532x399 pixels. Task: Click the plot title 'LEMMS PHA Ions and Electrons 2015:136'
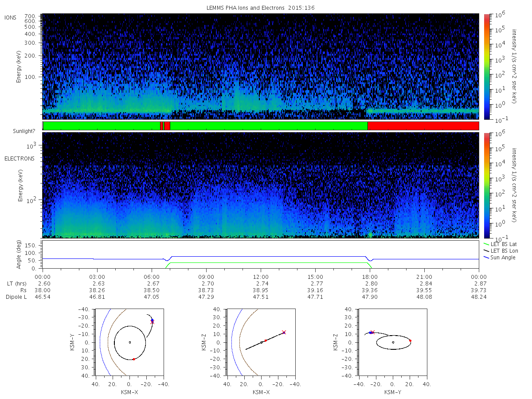tap(261, 8)
